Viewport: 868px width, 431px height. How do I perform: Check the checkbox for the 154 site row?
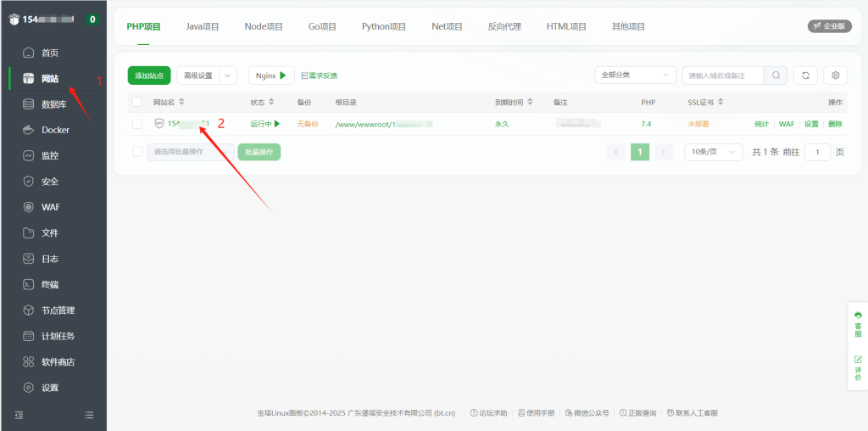tap(137, 124)
